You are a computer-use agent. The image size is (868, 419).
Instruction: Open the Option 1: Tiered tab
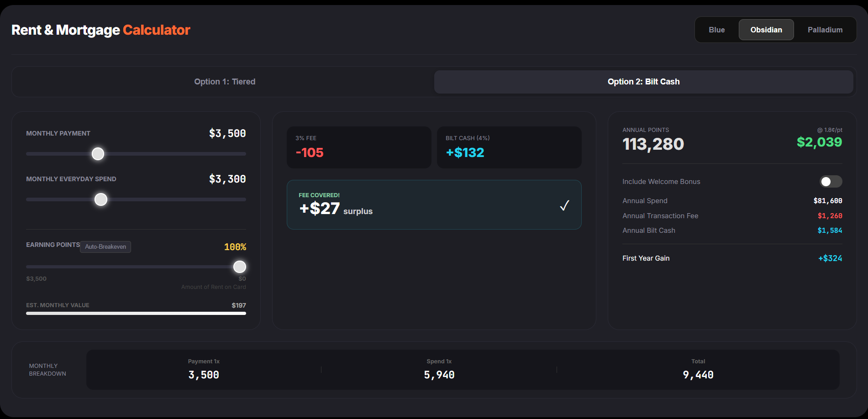click(x=225, y=82)
